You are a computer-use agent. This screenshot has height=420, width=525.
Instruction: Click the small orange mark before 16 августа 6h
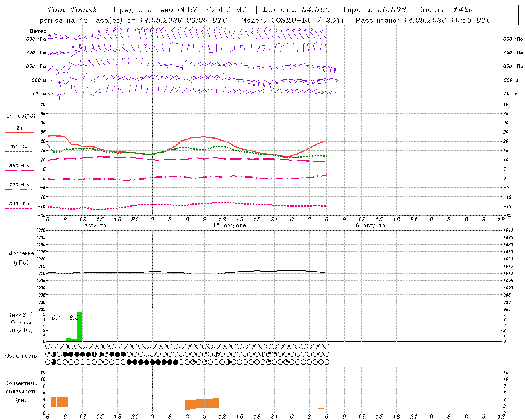tap(321, 409)
